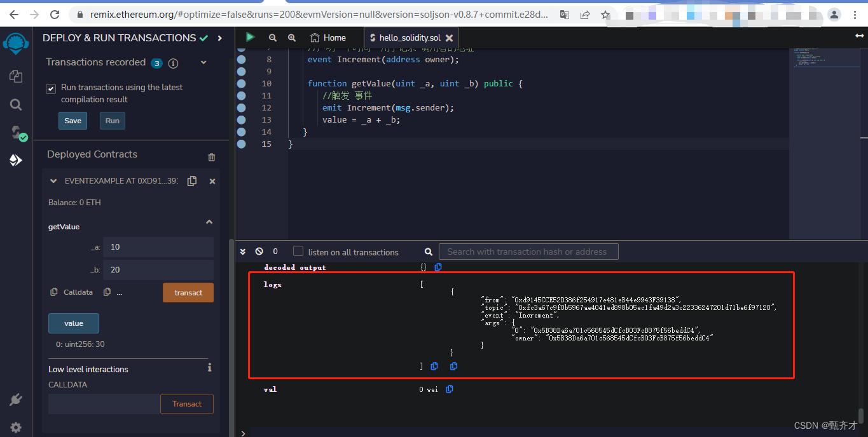The height and width of the screenshot is (437, 868).
Task: Click the terminal vertical scrollbar thumb
Action: 861,415
